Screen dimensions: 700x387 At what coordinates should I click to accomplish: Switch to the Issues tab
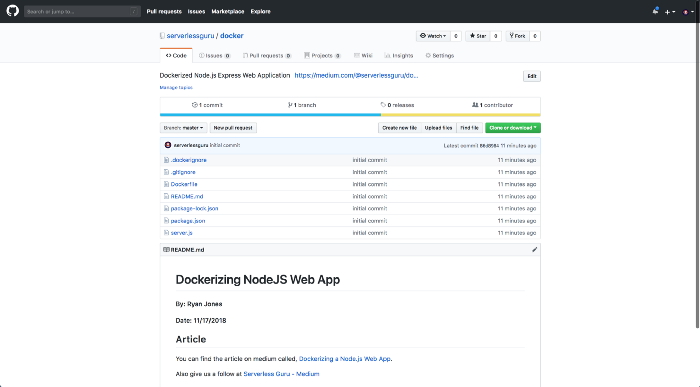[214, 55]
